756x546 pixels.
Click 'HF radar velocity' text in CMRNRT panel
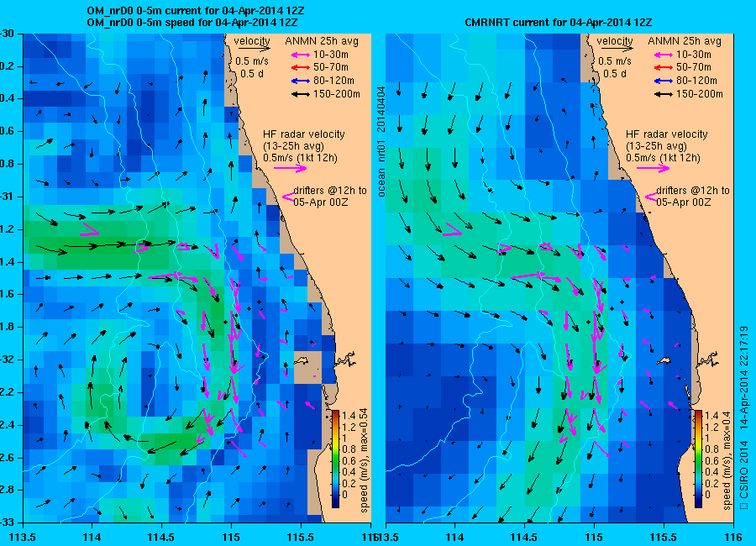point(667,134)
